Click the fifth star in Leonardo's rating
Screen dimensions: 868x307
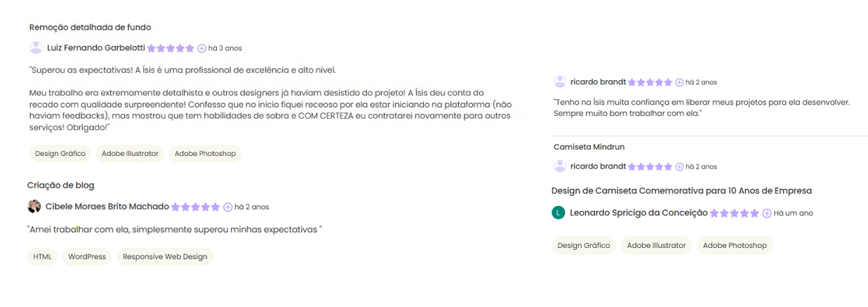click(755, 214)
